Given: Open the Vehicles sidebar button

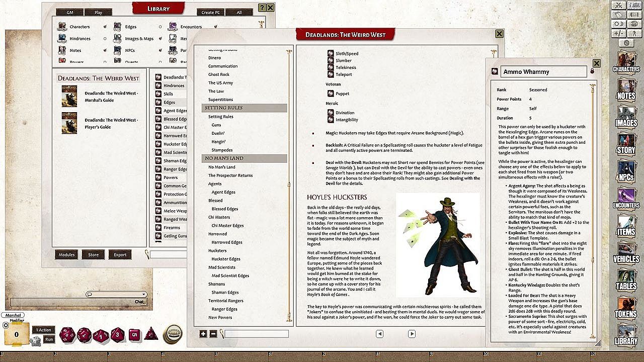Looking at the screenshot, I should (x=626, y=252).
